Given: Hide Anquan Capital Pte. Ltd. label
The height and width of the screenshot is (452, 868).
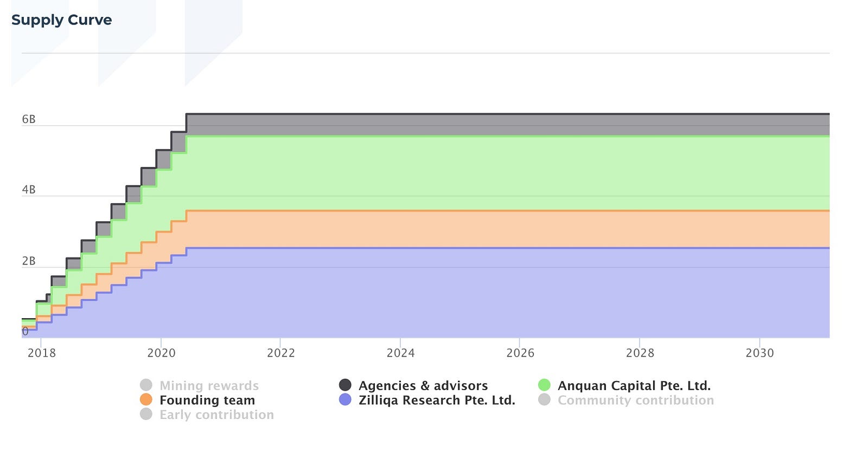Looking at the screenshot, I should coord(634,385).
